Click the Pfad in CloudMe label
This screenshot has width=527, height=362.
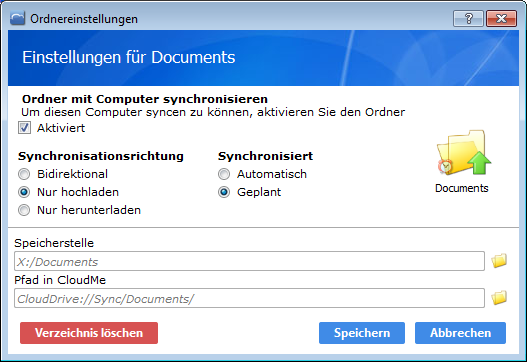(x=60, y=280)
